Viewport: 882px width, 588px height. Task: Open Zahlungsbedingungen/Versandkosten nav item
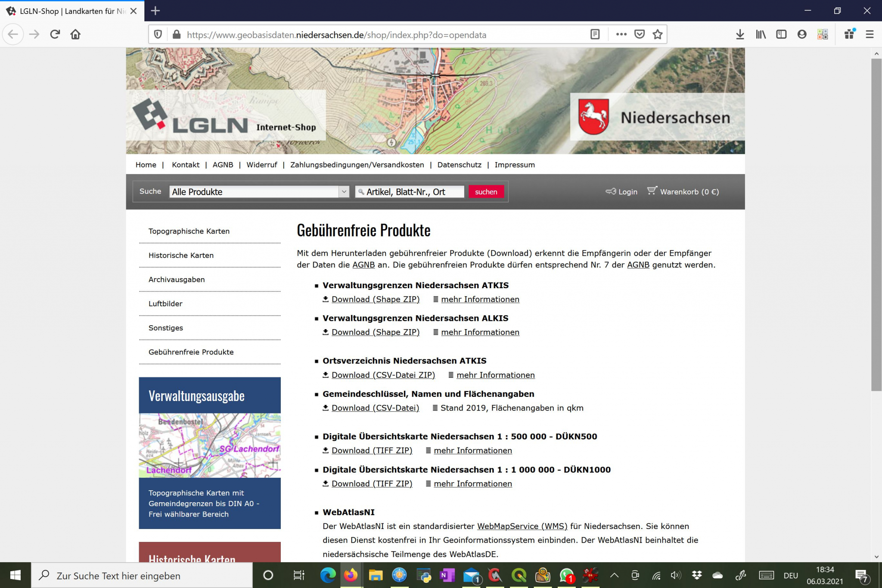[357, 165]
